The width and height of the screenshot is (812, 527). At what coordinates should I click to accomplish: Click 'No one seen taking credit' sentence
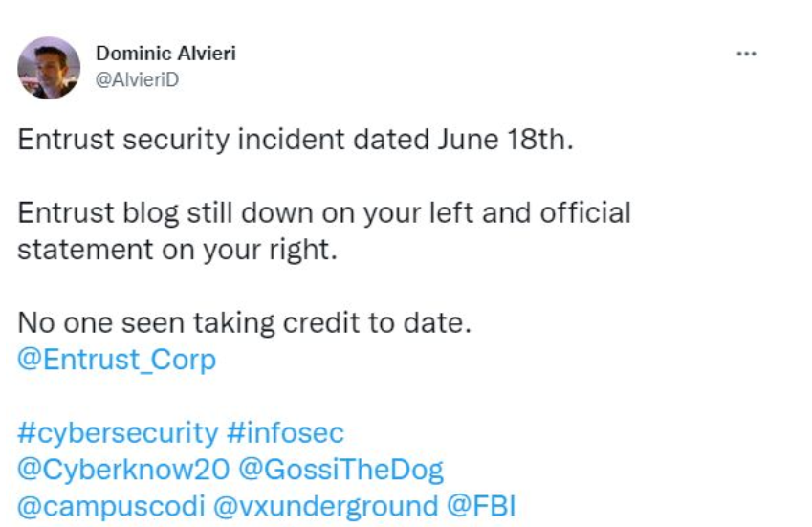(x=245, y=322)
